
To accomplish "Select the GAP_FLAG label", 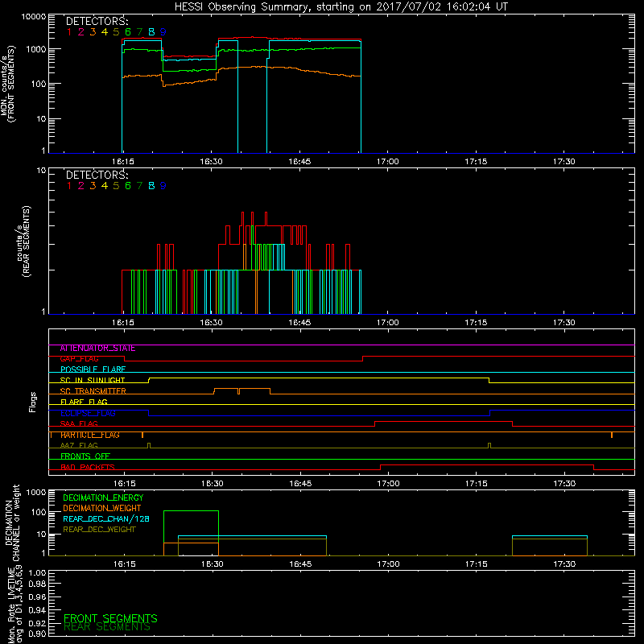I will coord(79,358).
